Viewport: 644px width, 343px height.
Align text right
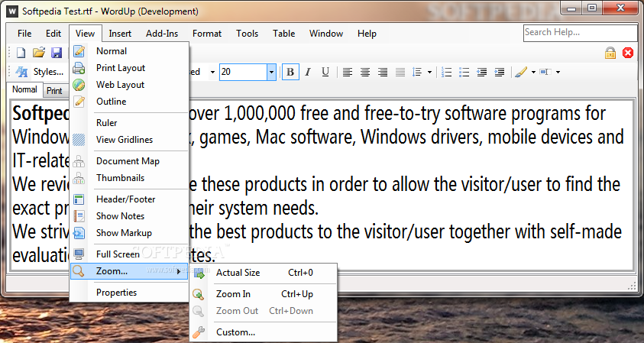click(x=383, y=73)
